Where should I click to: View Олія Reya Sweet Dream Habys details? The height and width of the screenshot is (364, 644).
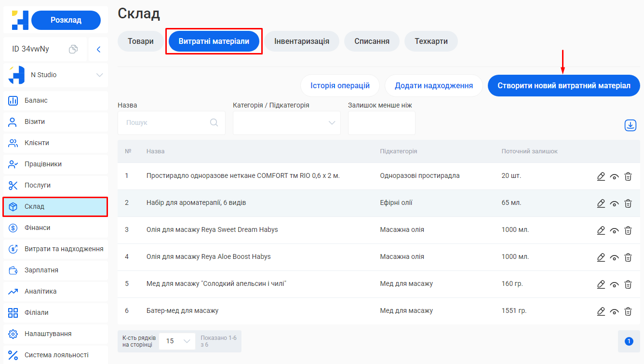(x=614, y=230)
